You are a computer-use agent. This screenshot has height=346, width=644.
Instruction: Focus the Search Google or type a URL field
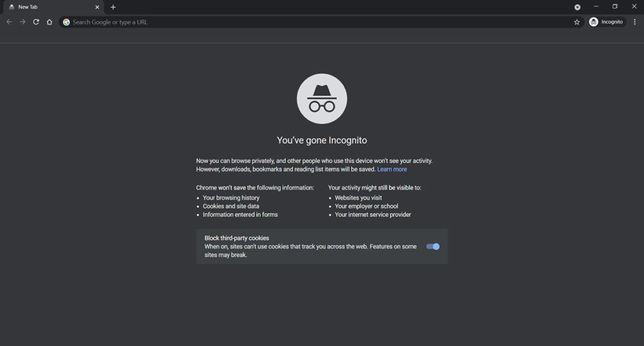(x=321, y=22)
